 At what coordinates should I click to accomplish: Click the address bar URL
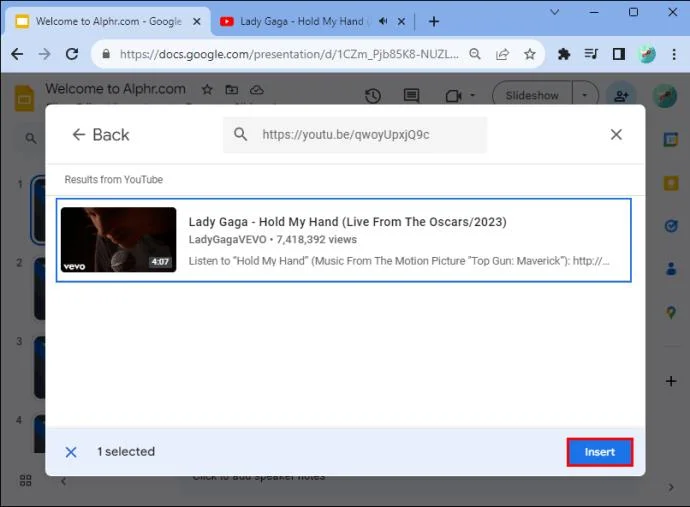tap(289, 54)
